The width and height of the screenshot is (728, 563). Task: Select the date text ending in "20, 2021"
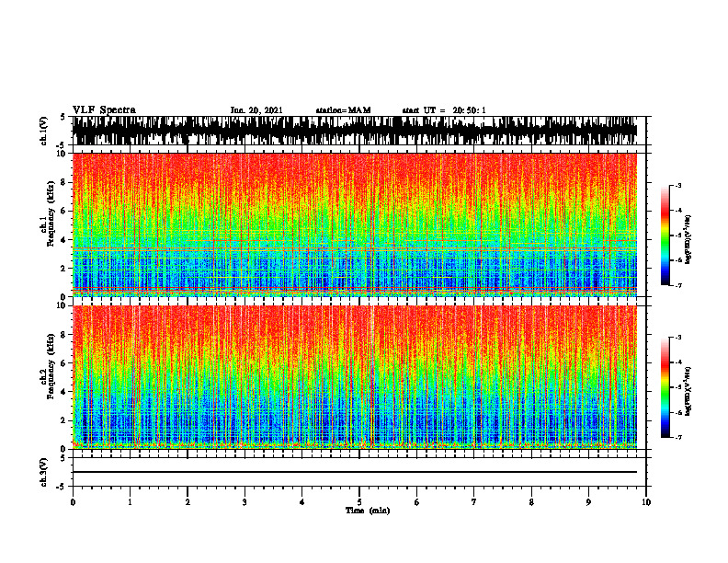tap(256, 110)
